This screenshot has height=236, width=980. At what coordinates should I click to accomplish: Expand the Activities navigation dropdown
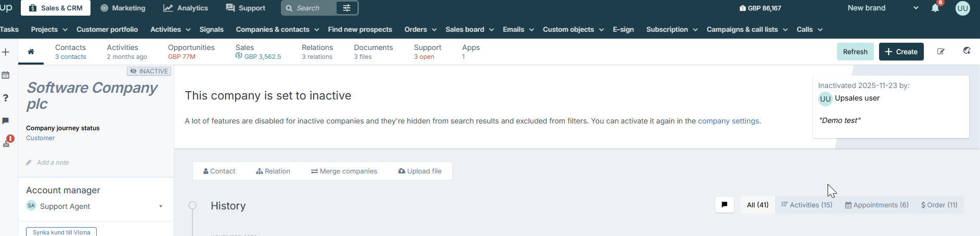(171, 29)
